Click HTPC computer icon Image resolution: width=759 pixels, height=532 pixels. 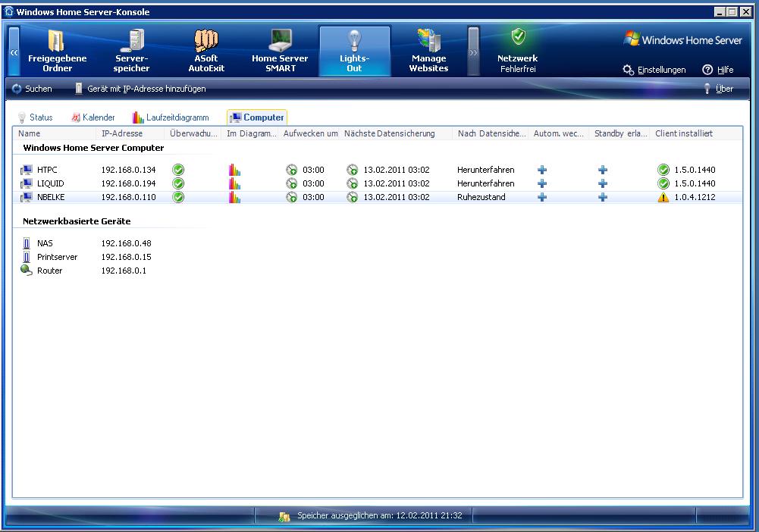pyautogui.click(x=26, y=170)
